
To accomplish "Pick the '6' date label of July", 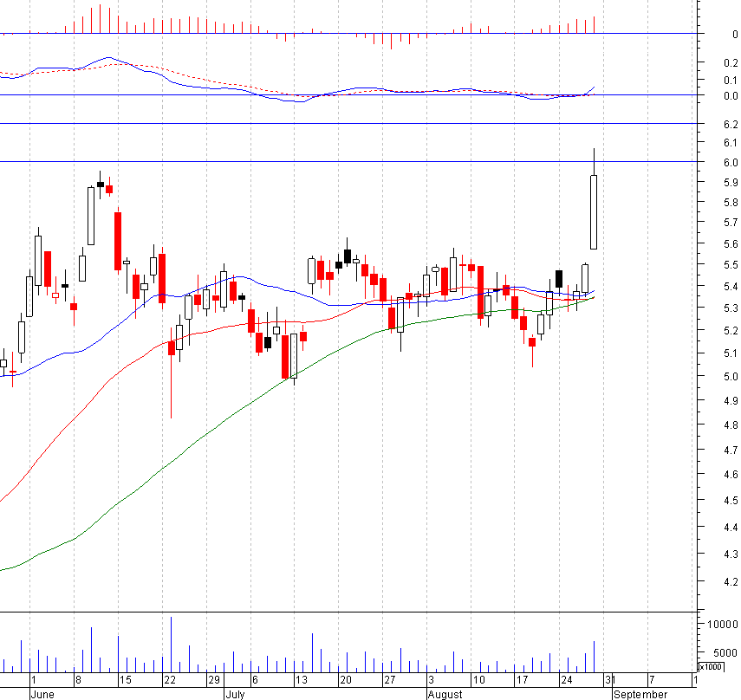I will tap(255, 680).
